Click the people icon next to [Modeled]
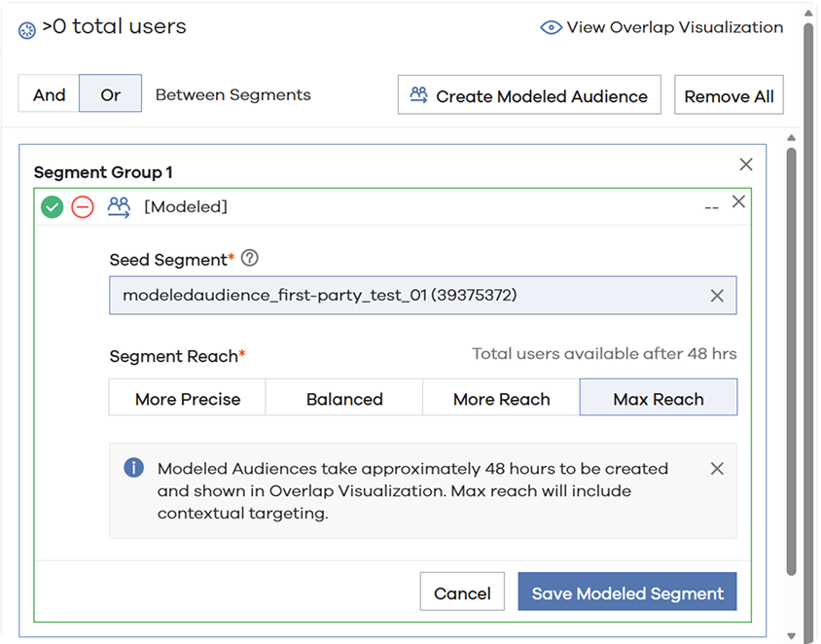 [x=118, y=206]
